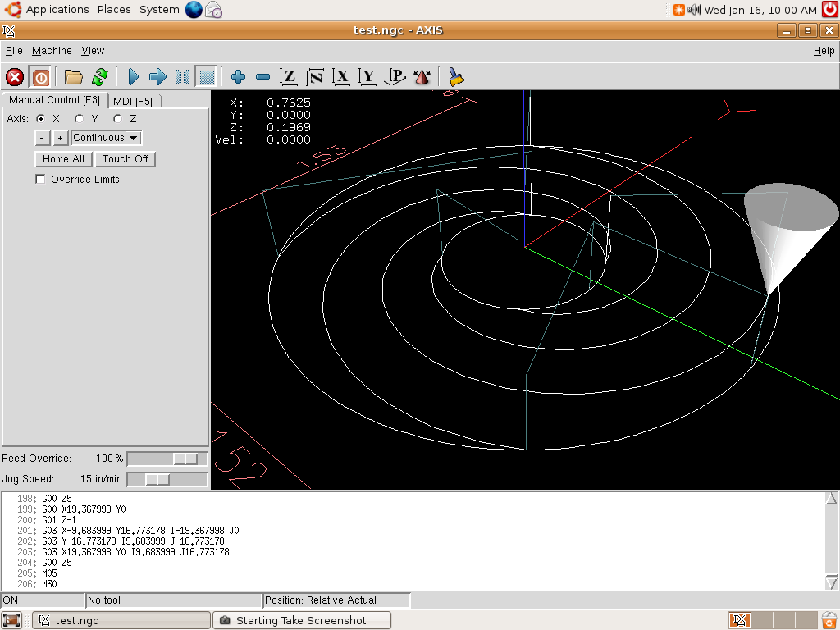Click G-code line 204 G00 Z5
The height and width of the screenshot is (630, 840).
click(x=57, y=563)
